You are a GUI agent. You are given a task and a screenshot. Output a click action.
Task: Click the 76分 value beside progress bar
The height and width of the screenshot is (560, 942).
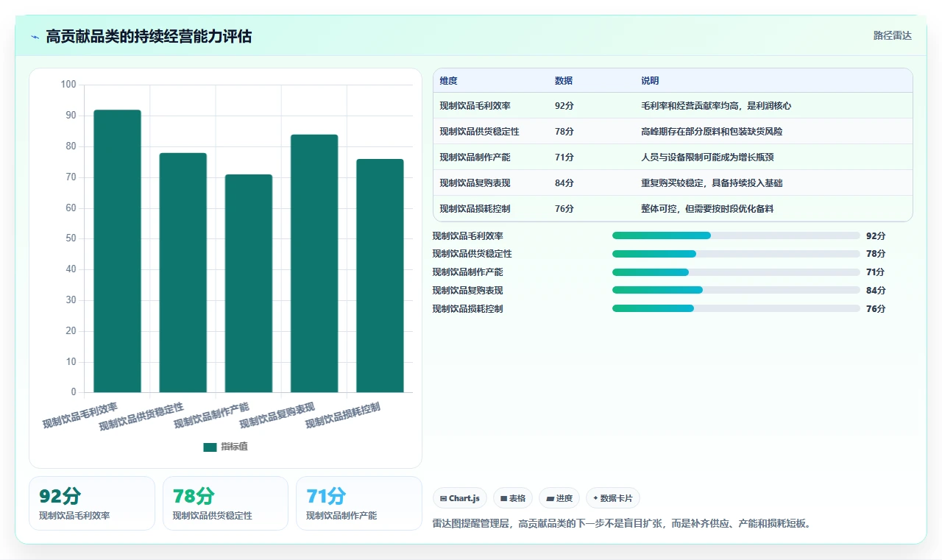pyautogui.click(x=876, y=309)
